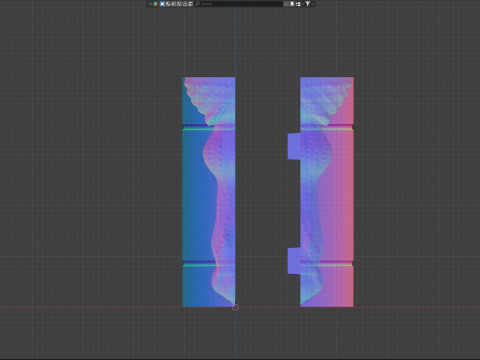Screen dimensions: 480x360
Task: Expand the chevron left of the sphere icon
Action: 150,4
